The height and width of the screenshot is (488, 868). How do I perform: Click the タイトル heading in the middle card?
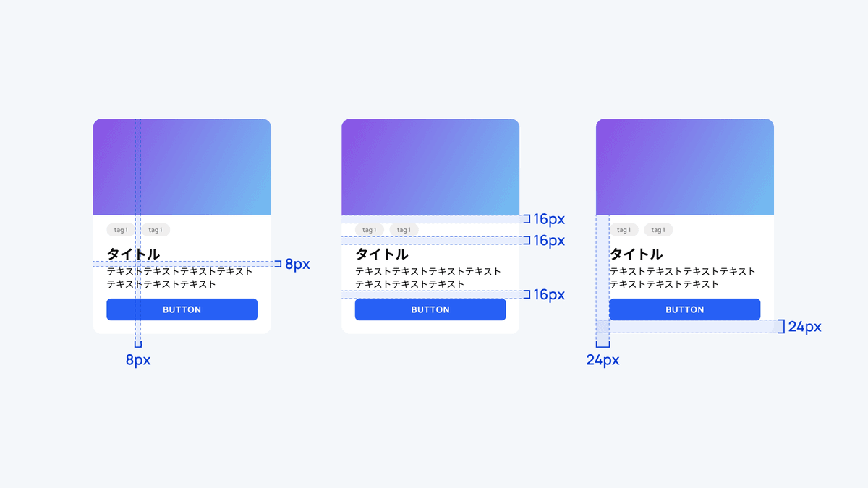click(x=382, y=254)
